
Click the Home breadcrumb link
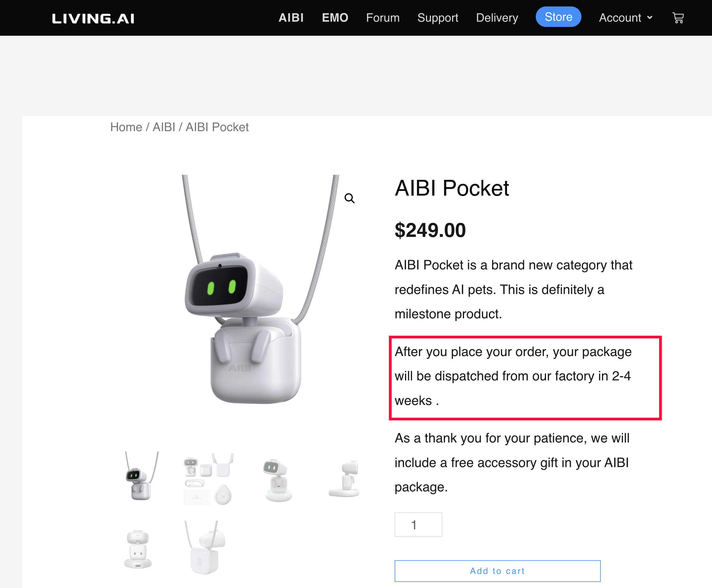126,127
